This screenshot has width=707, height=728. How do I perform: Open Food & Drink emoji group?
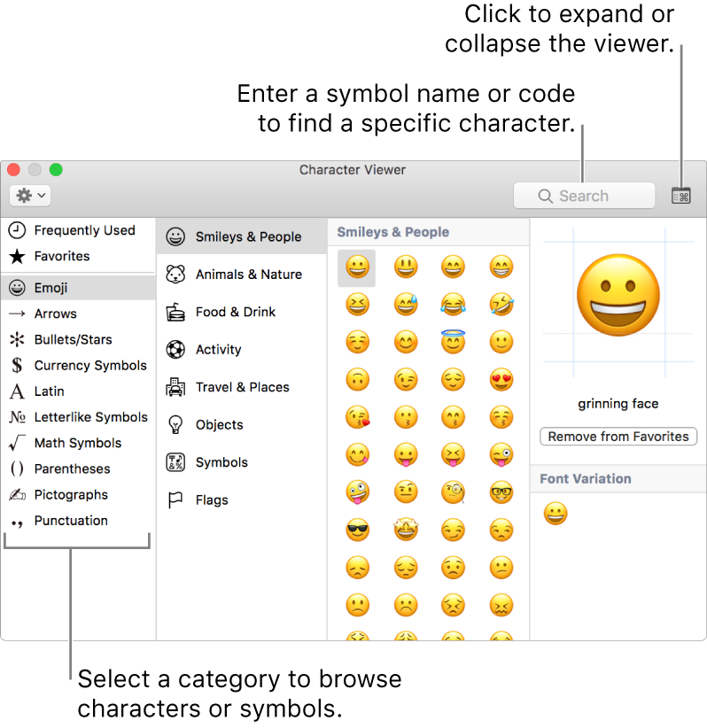pyautogui.click(x=235, y=312)
